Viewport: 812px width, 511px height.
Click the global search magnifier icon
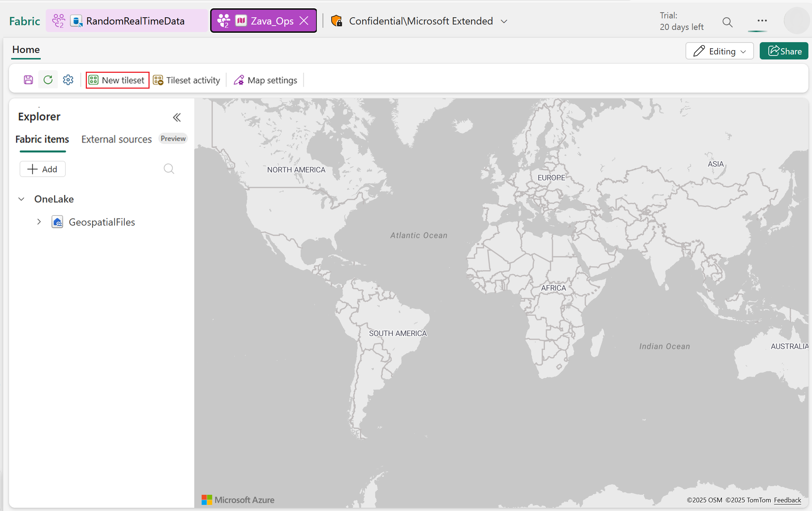tap(727, 22)
